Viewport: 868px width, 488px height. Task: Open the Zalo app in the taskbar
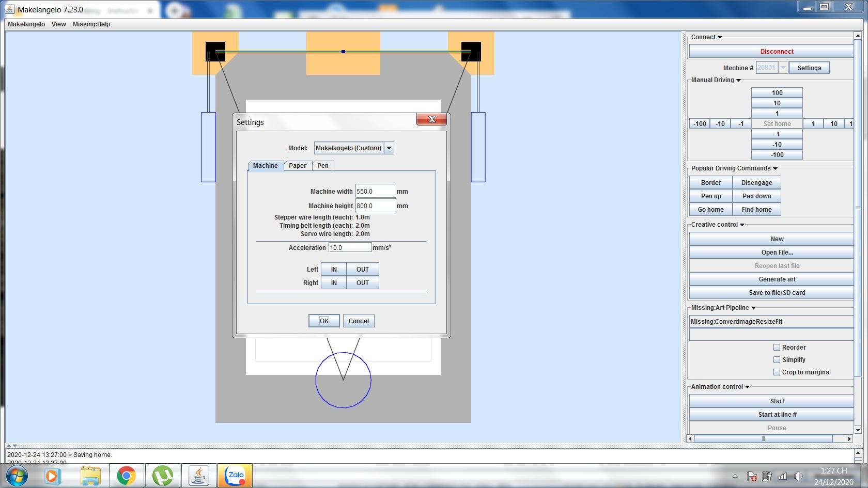click(x=236, y=476)
